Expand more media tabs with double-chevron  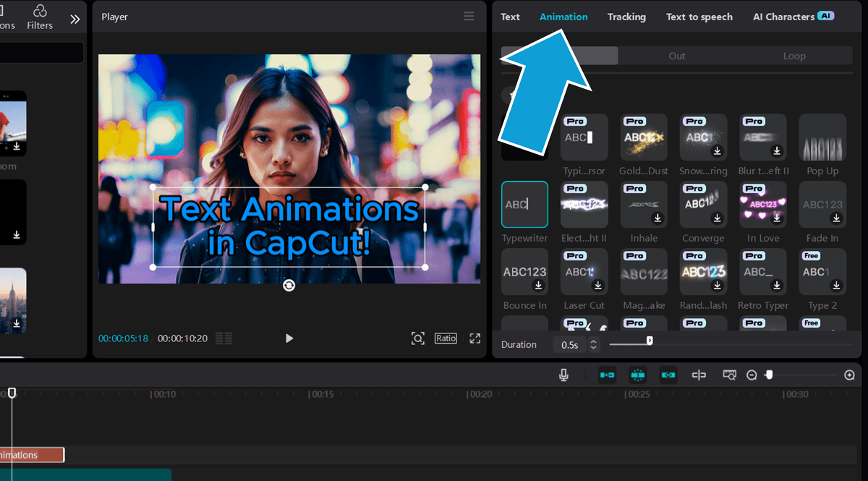tap(75, 20)
